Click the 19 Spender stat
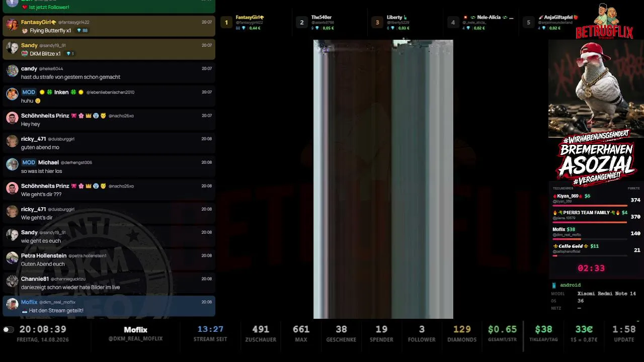The height and width of the screenshot is (362, 644). (381, 333)
